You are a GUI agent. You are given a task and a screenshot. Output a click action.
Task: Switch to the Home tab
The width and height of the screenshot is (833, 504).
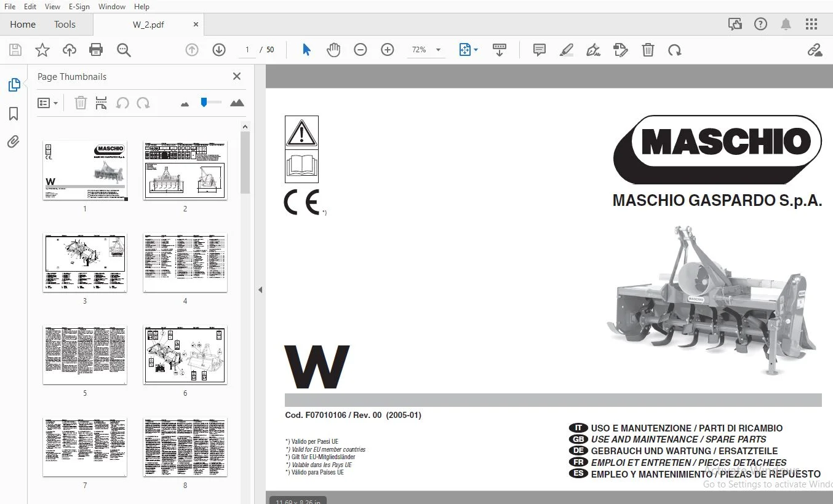click(x=23, y=25)
